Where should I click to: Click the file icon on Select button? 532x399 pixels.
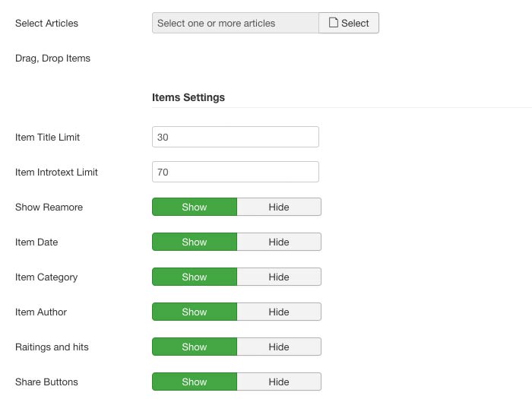[x=333, y=23]
